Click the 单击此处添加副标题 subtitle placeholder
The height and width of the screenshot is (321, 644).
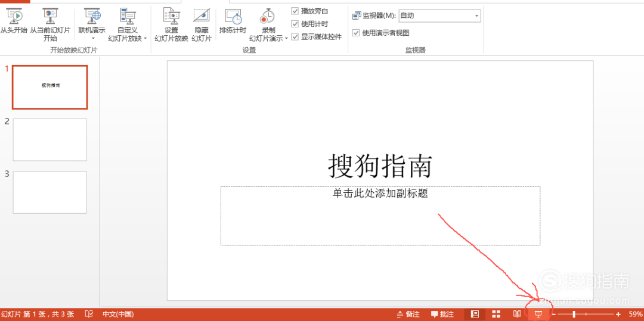click(380, 216)
